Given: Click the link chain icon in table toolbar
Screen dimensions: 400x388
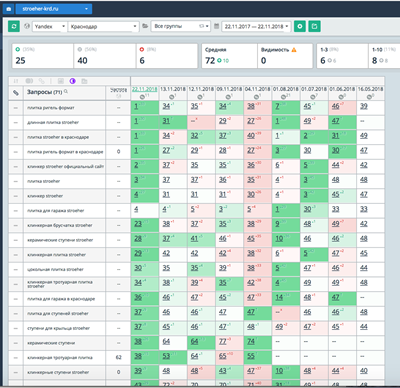Looking at the screenshot, I should click(41, 81).
